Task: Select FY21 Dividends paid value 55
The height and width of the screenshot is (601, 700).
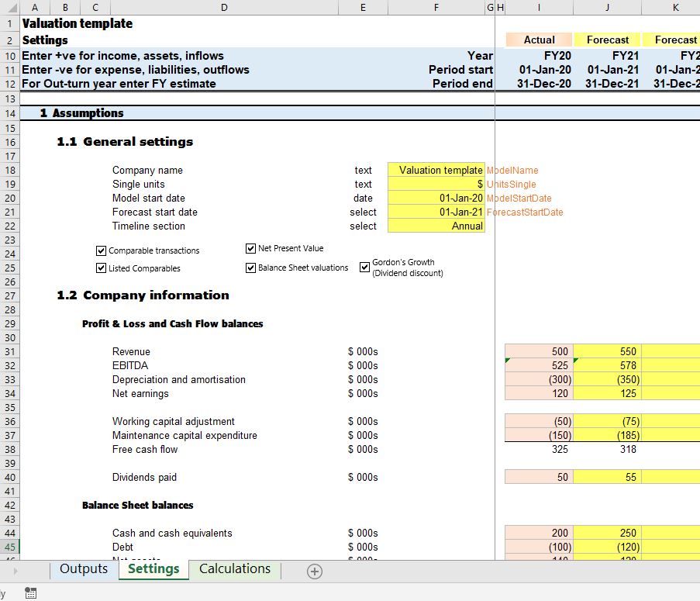Action: tap(607, 477)
